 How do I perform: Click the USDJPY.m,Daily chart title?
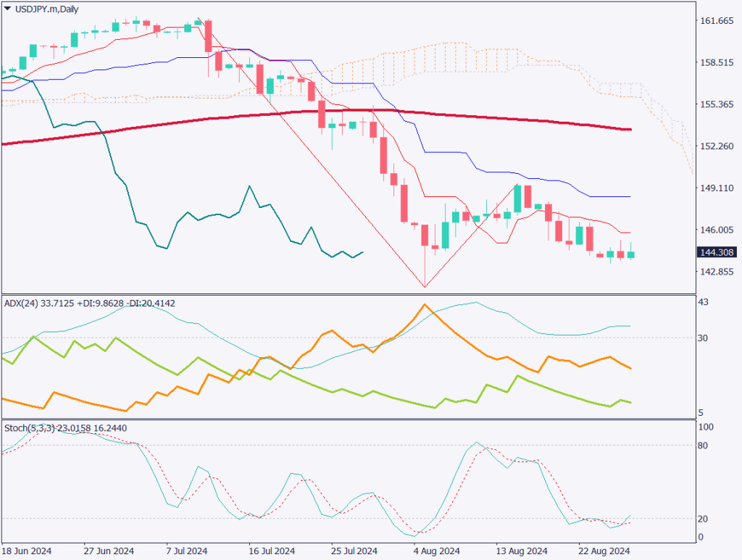(42, 9)
